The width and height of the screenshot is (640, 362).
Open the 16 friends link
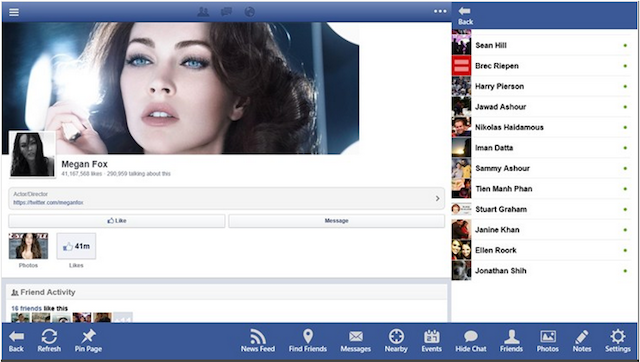[26, 308]
